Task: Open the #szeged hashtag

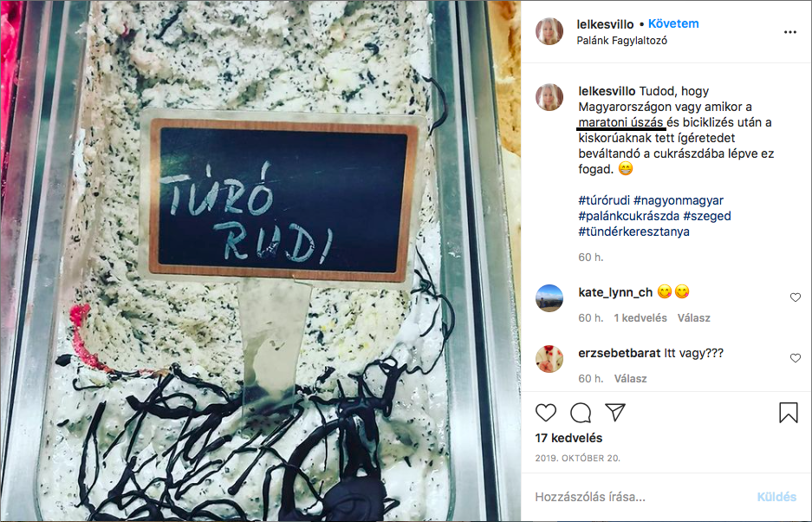Action: (x=707, y=216)
